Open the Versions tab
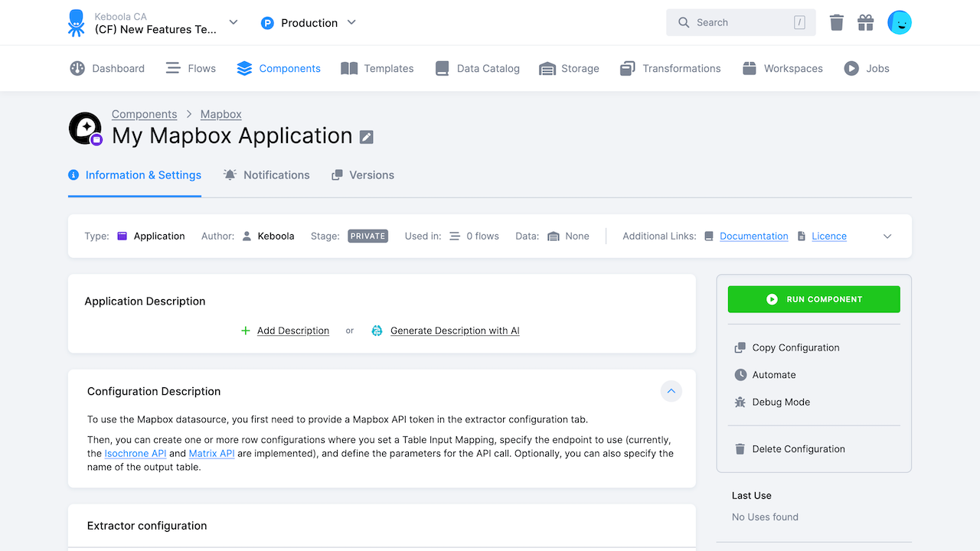Image resolution: width=980 pixels, height=551 pixels. 362,174
